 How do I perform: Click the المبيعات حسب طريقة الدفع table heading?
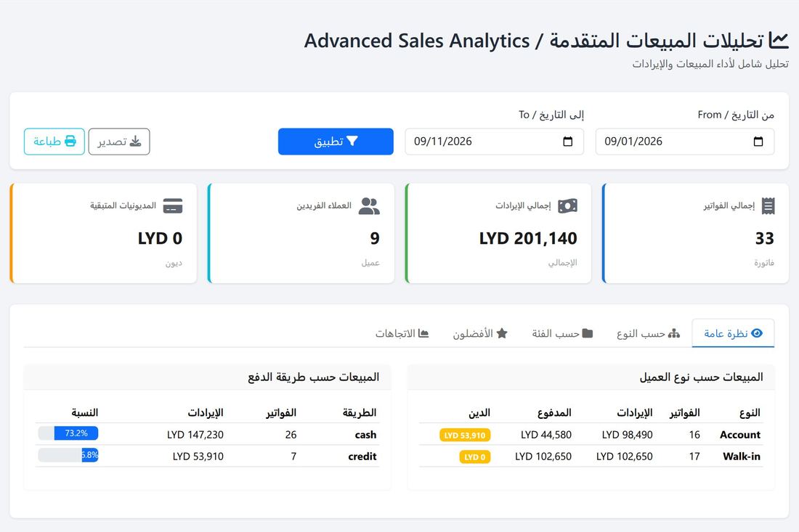313,377
